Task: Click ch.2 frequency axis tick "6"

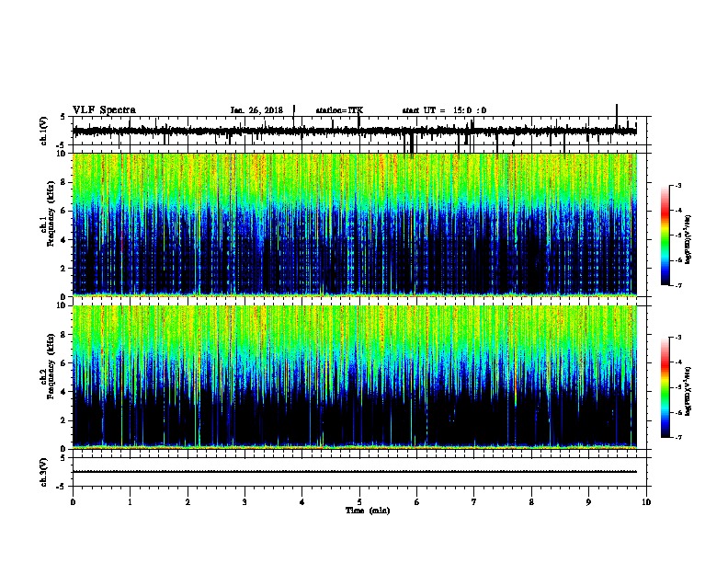Action: [x=64, y=363]
